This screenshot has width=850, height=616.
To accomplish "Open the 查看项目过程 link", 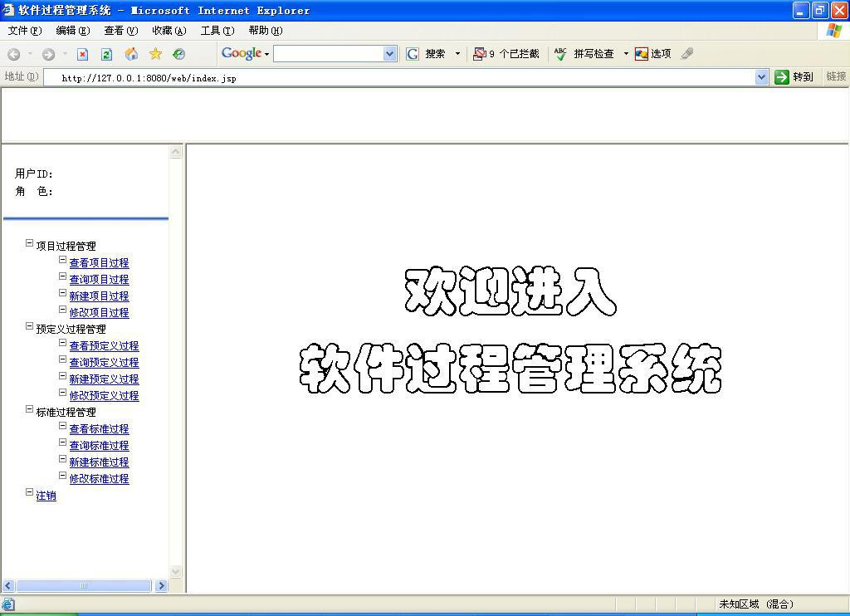I will 99,263.
